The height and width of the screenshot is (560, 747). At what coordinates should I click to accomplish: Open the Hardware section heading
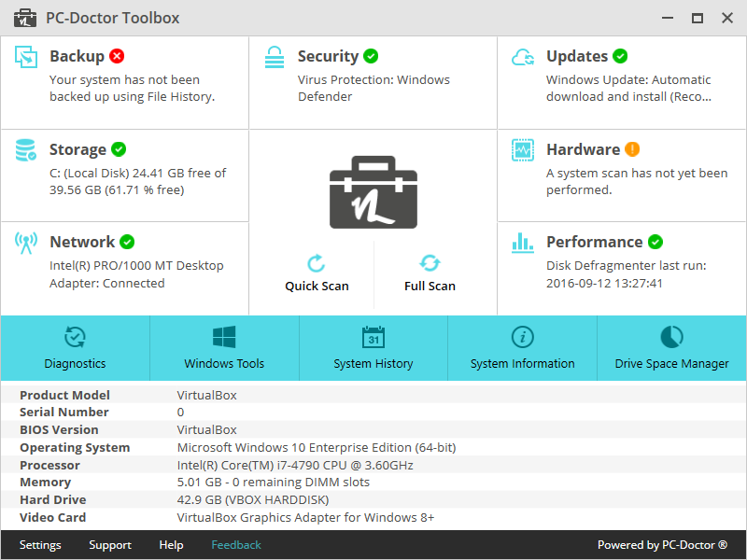pos(583,149)
